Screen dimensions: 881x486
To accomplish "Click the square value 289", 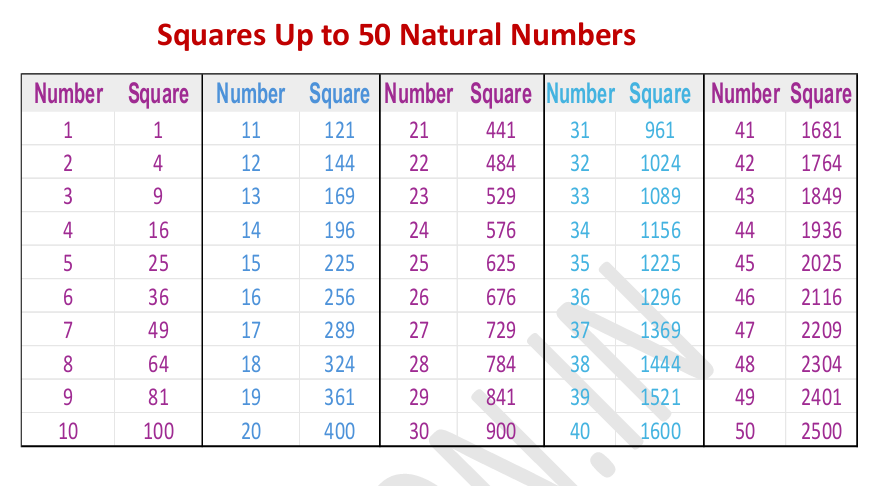I will click(x=339, y=330).
